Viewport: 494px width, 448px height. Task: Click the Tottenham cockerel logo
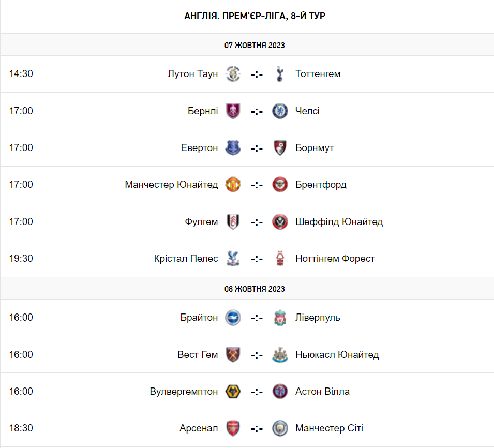280,74
